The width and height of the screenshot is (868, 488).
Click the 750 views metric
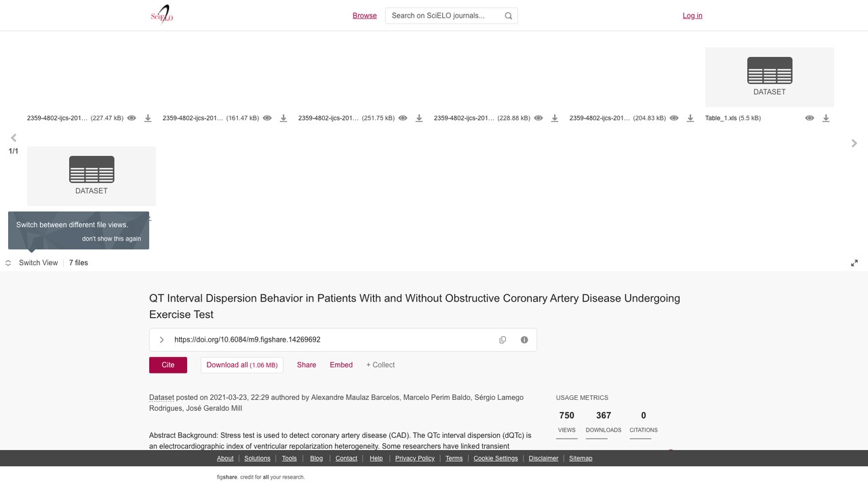(x=567, y=422)
